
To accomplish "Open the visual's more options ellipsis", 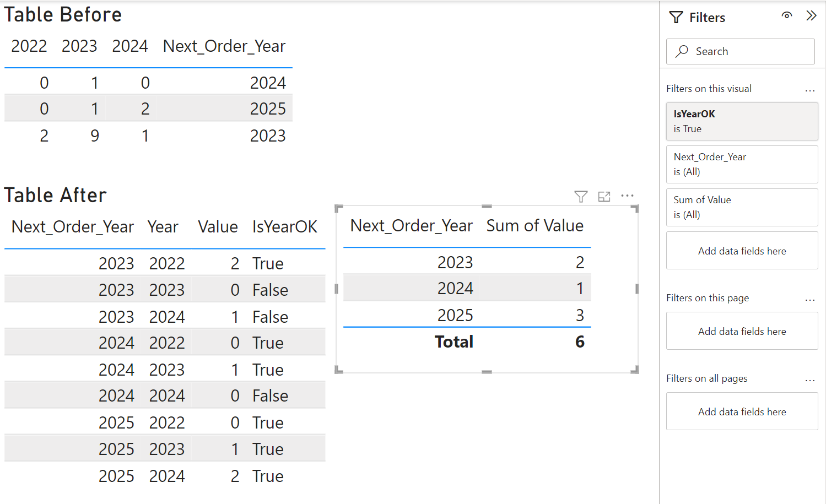I will pos(627,196).
